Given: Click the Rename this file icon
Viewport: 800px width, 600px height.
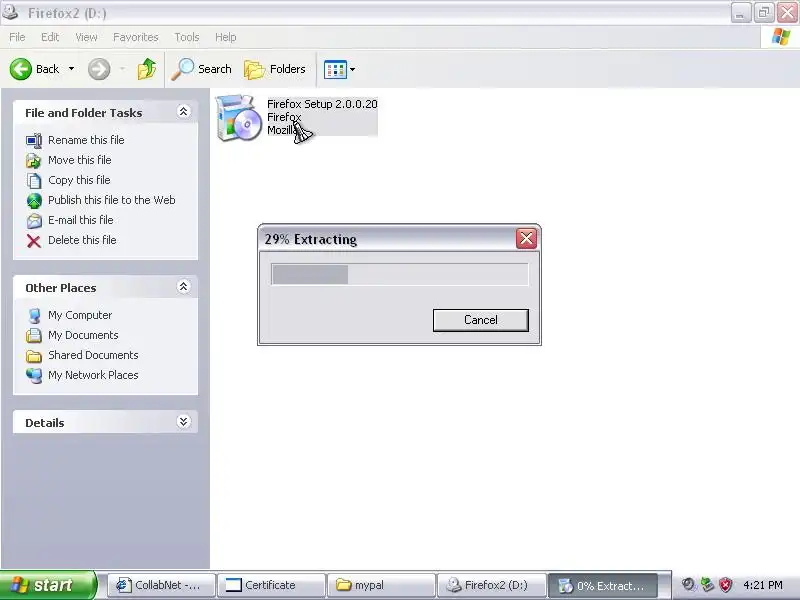Looking at the screenshot, I should (x=34, y=140).
